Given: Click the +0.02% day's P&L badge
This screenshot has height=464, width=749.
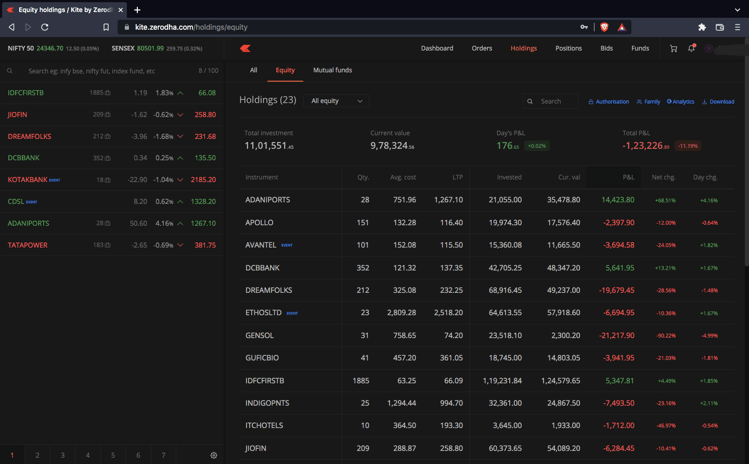Looking at the screenshot, I should pyautogui.click(x=537, y=146).
